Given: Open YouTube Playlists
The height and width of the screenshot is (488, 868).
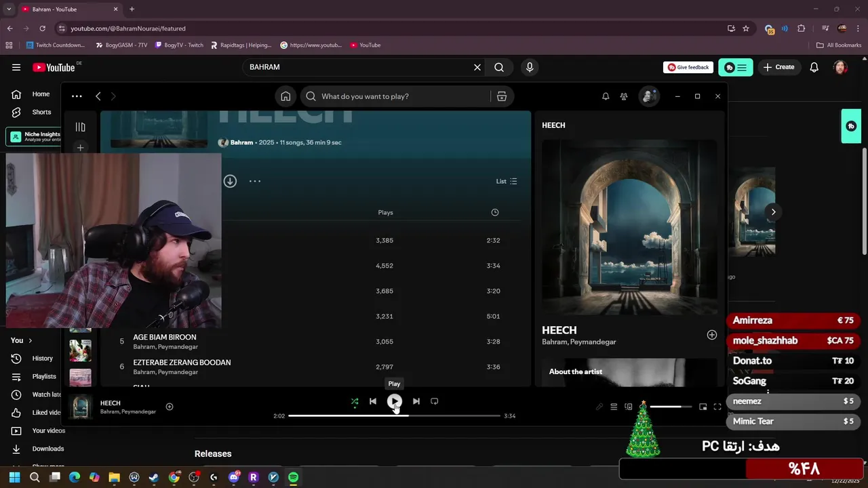Looking at the screenshot, I should click(x=34, y=376).
